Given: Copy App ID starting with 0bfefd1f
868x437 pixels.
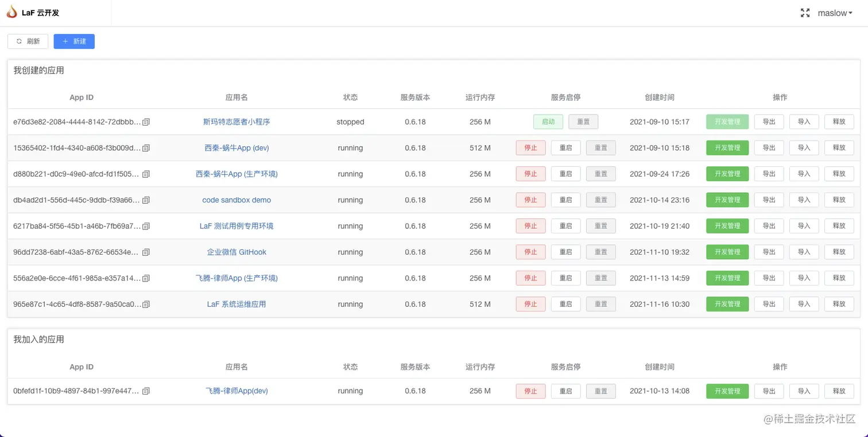Looking at the screenshot, I should click(x=146, y=391).
